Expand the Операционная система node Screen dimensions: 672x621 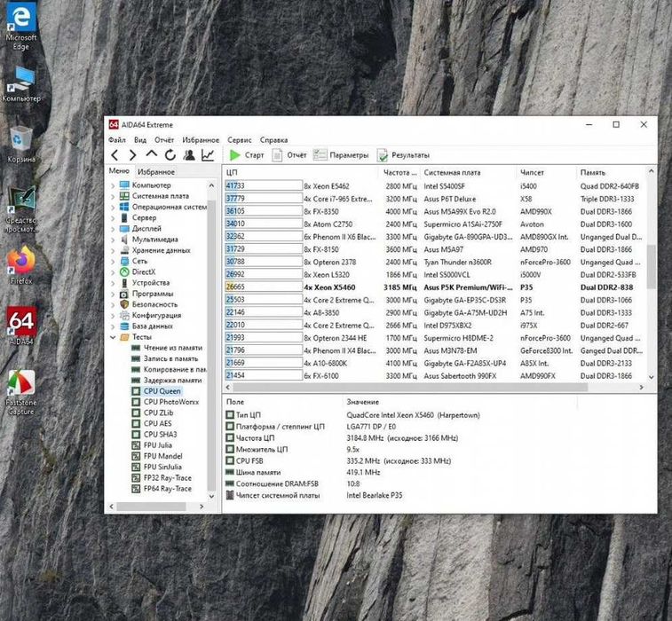pyautogui.click(x=113, y=208)
